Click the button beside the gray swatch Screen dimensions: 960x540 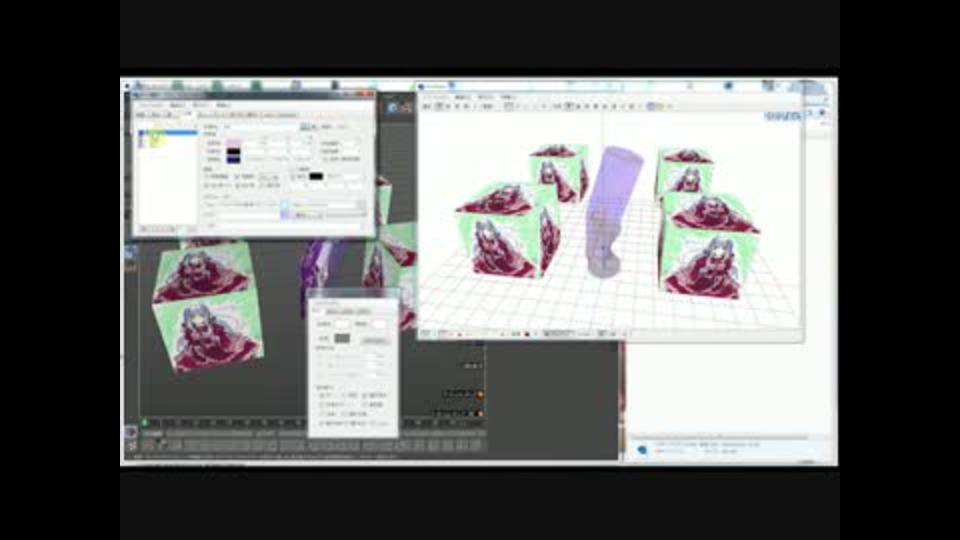coord(375,340)
